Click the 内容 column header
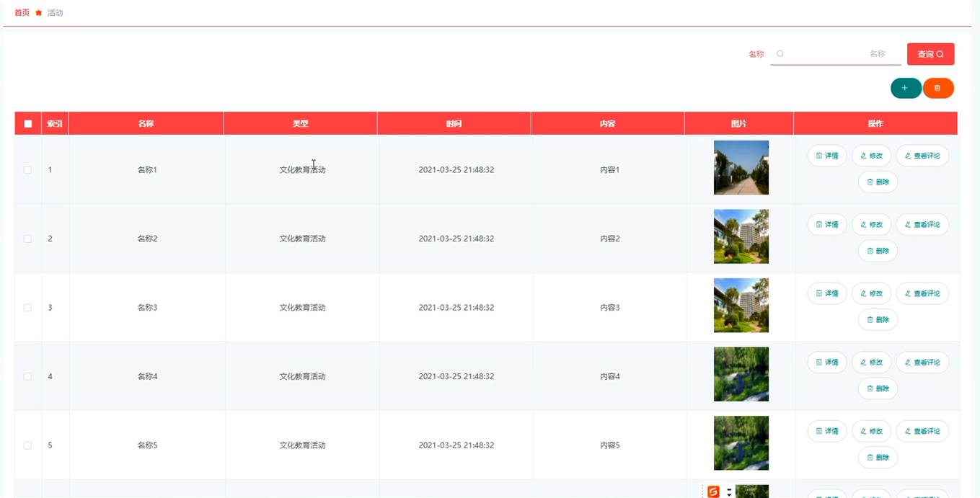 pyautogui.click(x=608, y=124)
